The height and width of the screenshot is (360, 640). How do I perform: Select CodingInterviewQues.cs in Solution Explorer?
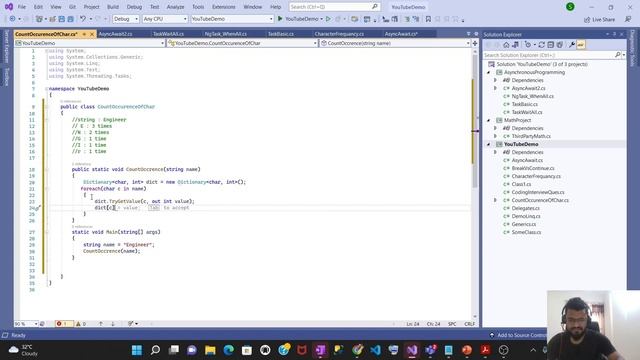pos(538,192)
